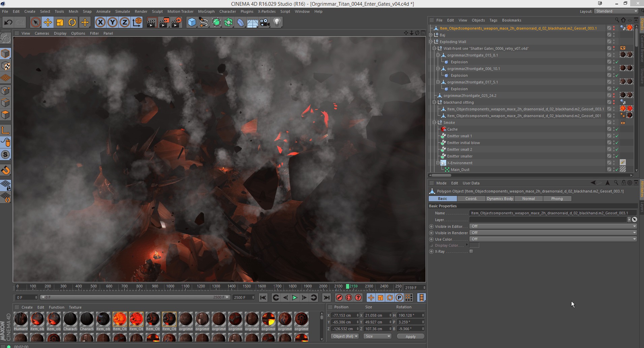Add a Floor environment object
The width and height of the screenshot is (644, 348).
point(253,23)
